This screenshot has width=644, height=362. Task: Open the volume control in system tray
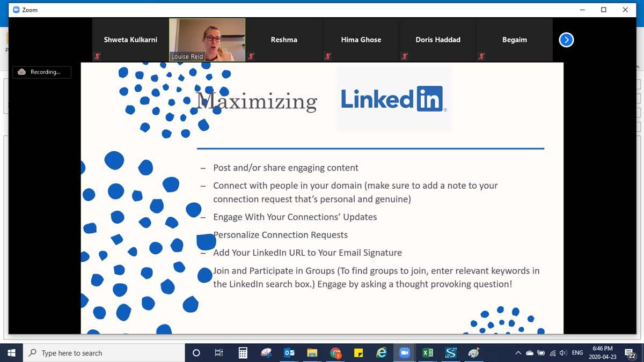[x=563, y=353]
